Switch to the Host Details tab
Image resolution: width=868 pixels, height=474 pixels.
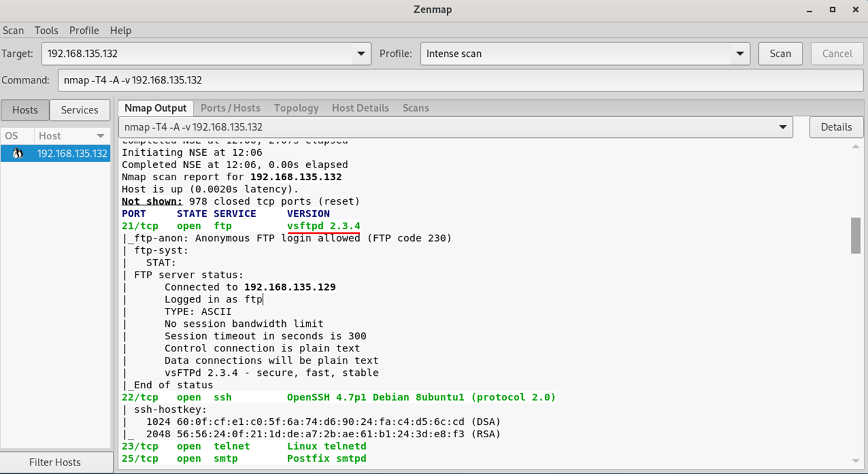coord(360,108)
